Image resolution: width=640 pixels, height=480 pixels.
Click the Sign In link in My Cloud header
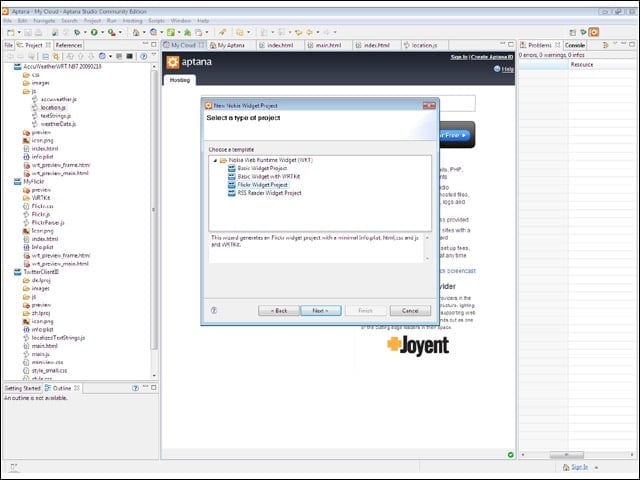tap(459, 57)
